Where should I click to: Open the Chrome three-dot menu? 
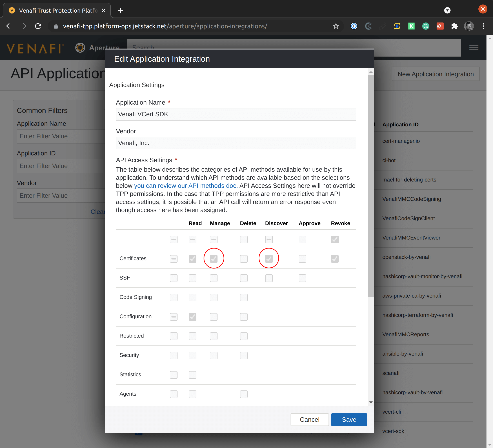483,26
